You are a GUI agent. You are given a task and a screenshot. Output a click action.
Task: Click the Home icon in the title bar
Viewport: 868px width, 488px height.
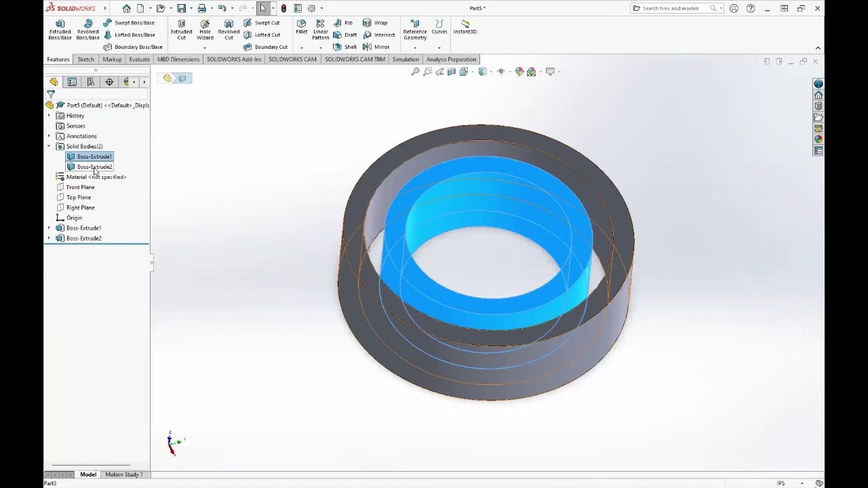(x=126, y=8)
